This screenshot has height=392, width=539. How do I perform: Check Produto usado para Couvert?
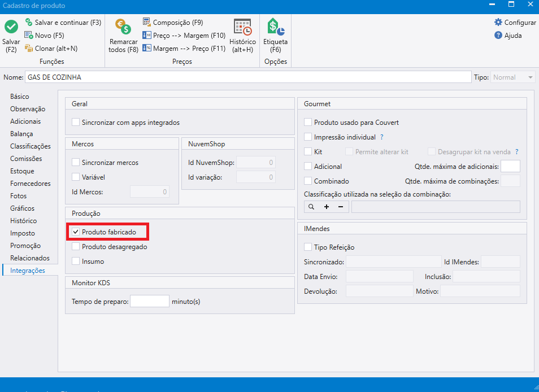[308, 123]
